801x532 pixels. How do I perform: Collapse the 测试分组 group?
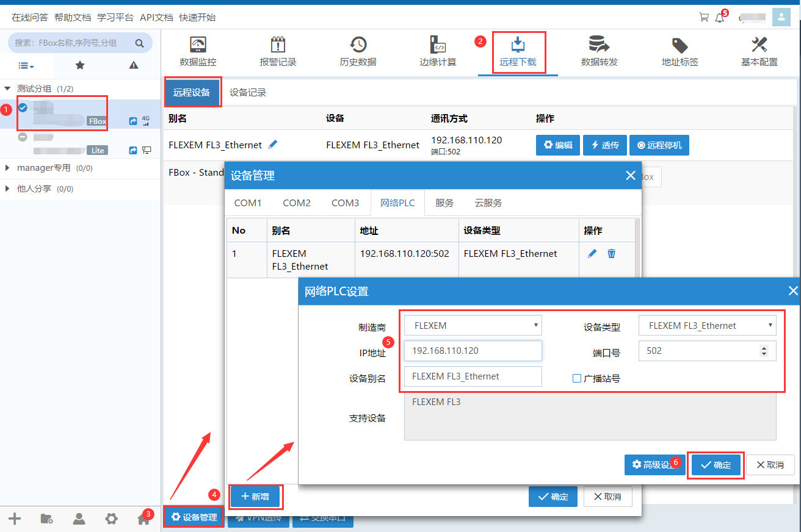[7, 88]
